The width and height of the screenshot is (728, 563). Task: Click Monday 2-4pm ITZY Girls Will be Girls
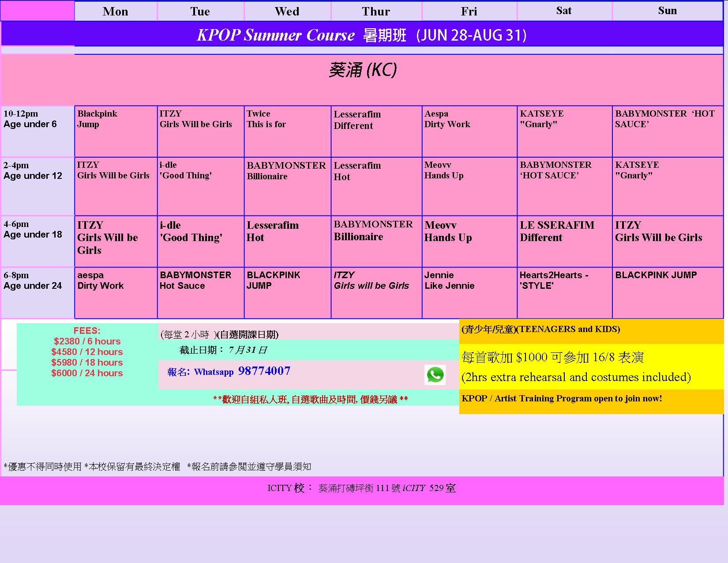tap(116, 186)
